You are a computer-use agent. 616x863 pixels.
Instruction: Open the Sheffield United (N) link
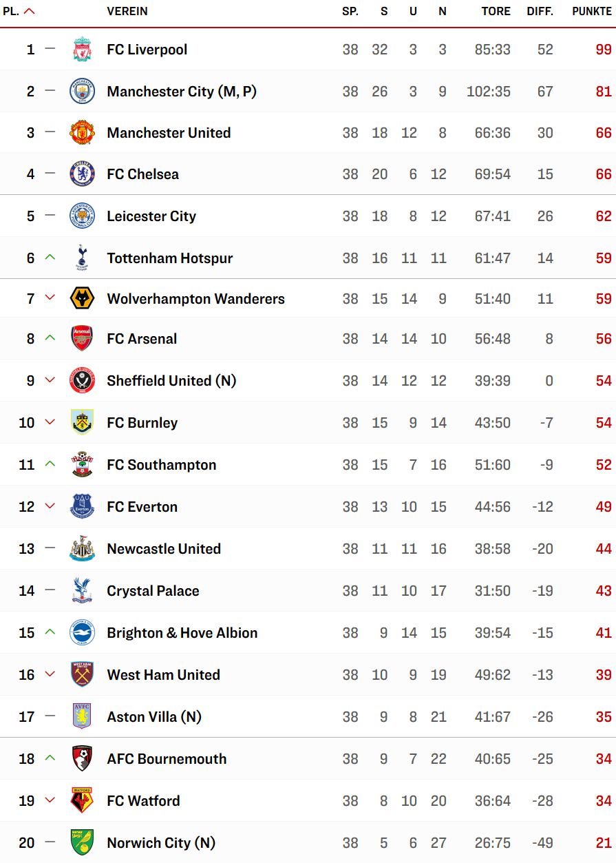click(x=171, y=381)
